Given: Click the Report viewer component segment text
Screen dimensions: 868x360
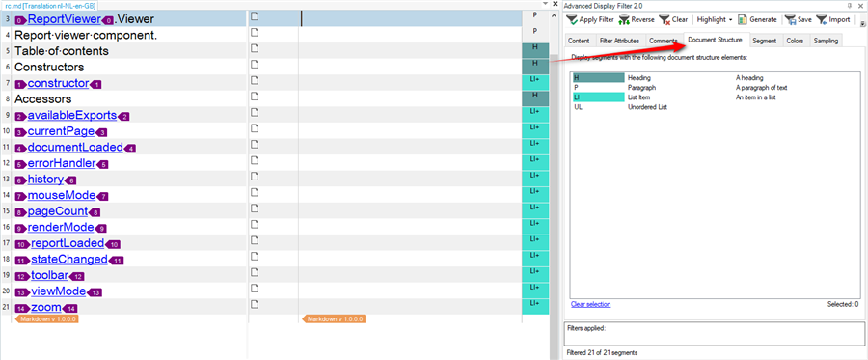Looking at the screenshot, I should (x=86, y=35).
